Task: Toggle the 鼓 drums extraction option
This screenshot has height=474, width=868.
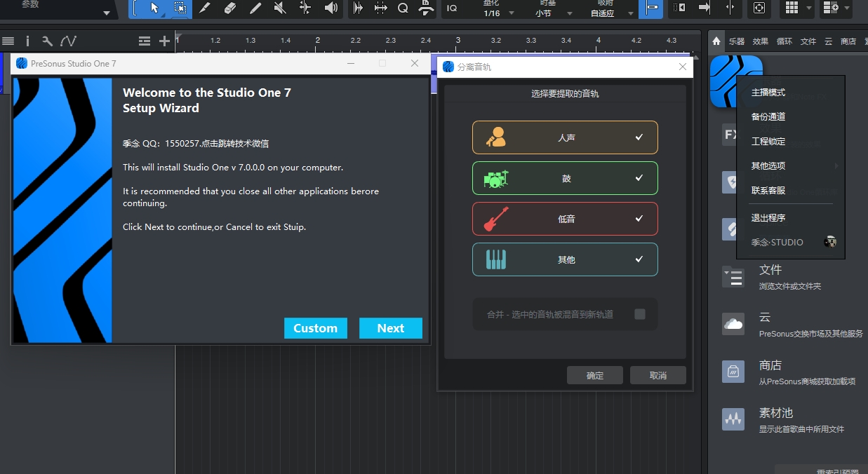Action: [565, 178]
